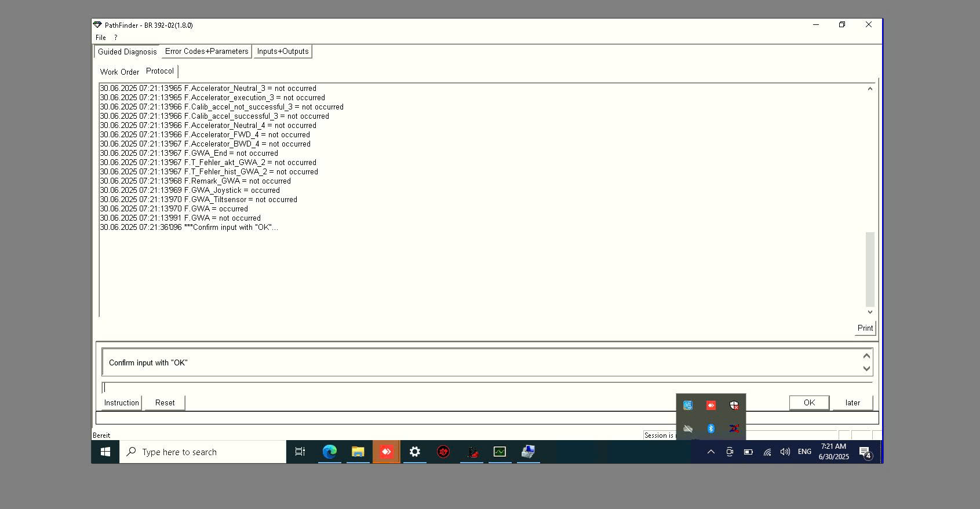
Task: Open the File menu
Action: pyautogui.click(x=101, y=38)
